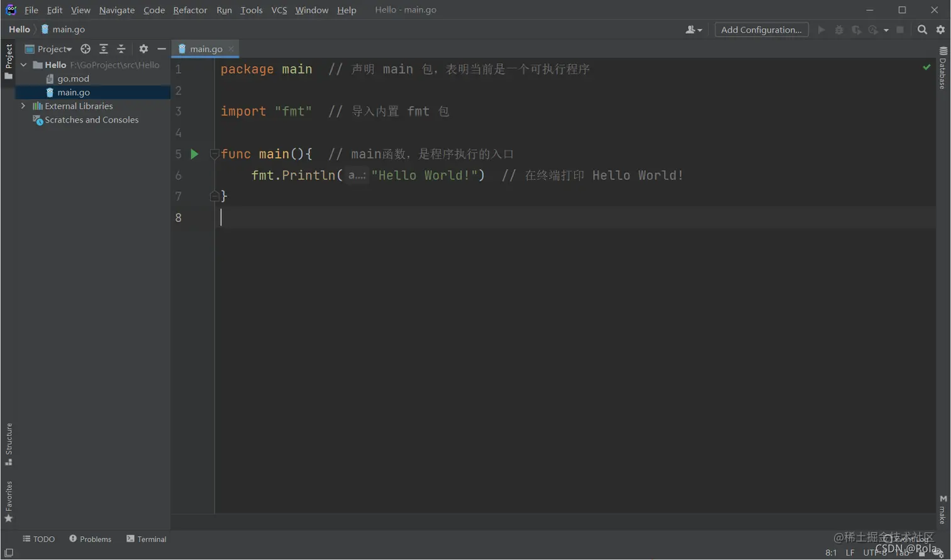
Task: Open the Navigate menu
Action: [117, 10]
